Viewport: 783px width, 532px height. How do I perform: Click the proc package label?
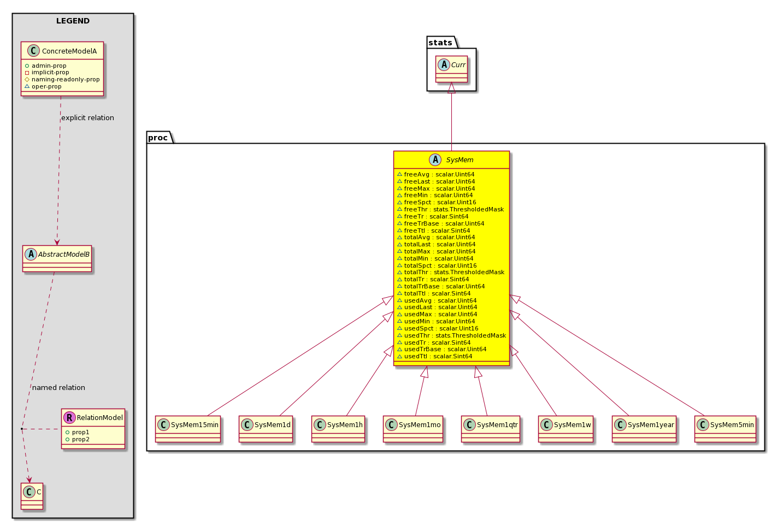click(x=158, y=138)
